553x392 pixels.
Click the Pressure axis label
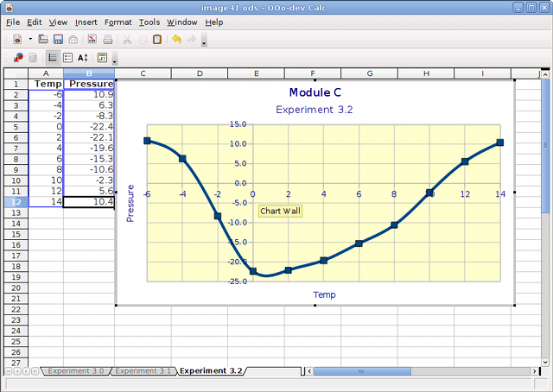tap(130, 204)
